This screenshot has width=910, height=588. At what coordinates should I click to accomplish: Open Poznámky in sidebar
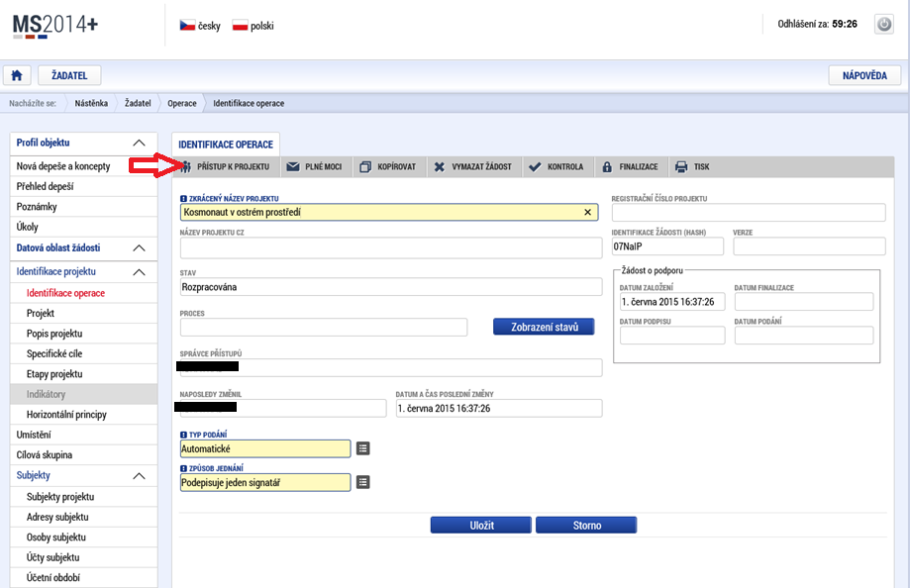pos(83,207)
